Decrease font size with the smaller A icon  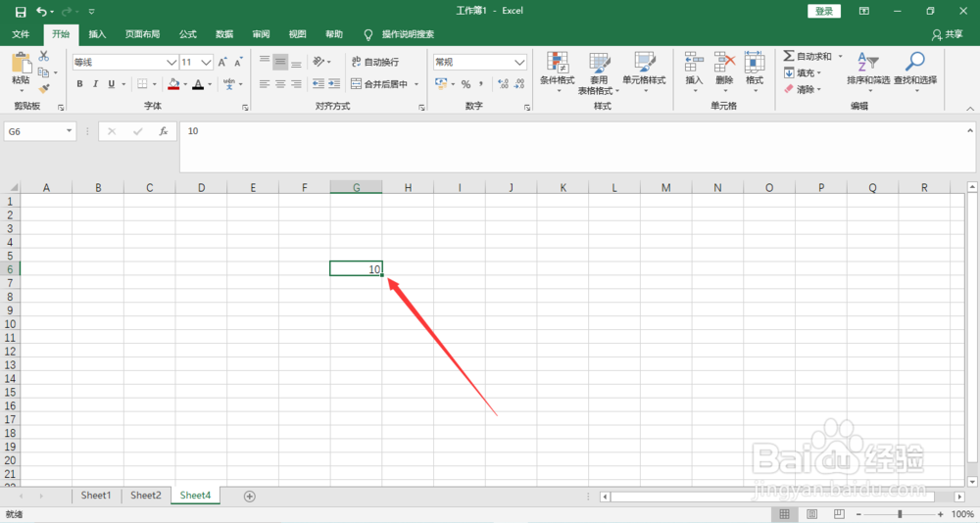tap(238, 62)
